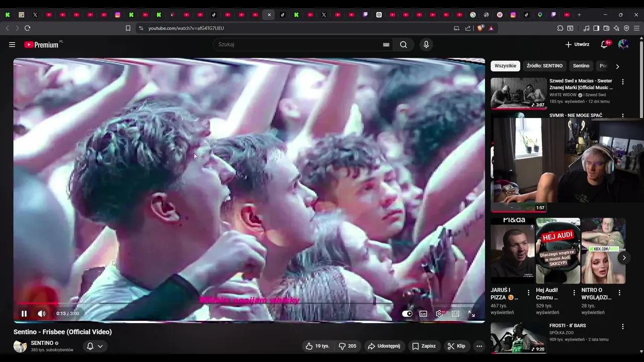This screenshot has width=644, height=362.
Task: Open Brave Wallet icon
Action: 606,28
